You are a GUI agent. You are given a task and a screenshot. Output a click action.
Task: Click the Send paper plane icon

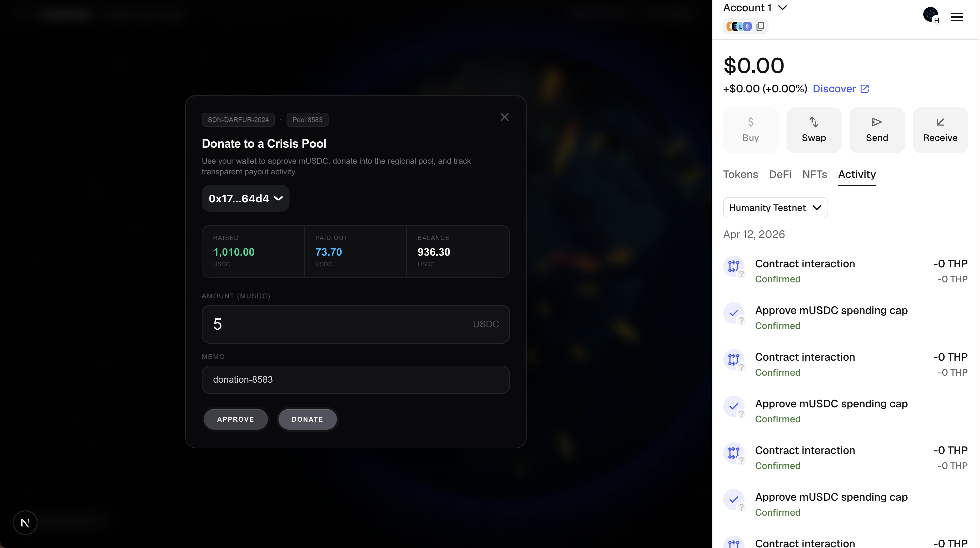[x=877, y=122]
